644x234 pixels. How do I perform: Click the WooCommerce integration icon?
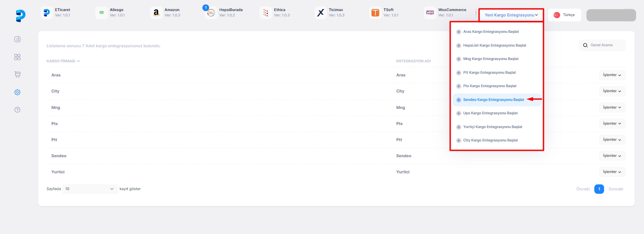tap(430, 13)
